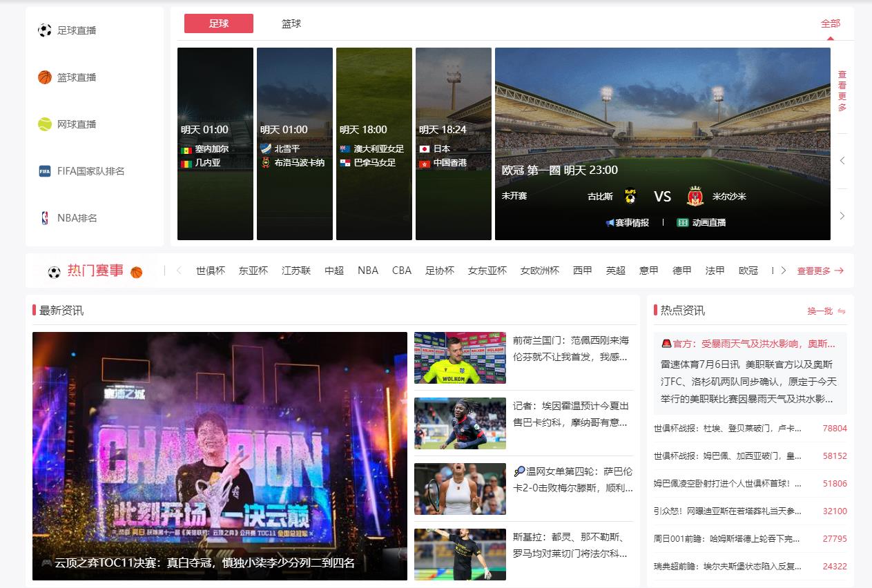Select the 英超 league tab
Viewport: 872px width, 588px height.
tap(615, 271)
